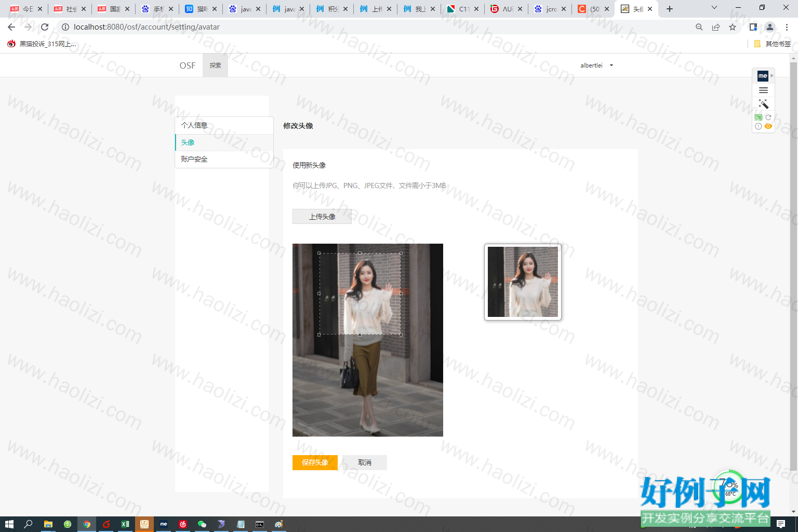The height and width of the screenshot is (532, 798).
Task: Open the command prompt from the taskbar
Action: click(x=260, y=524)
